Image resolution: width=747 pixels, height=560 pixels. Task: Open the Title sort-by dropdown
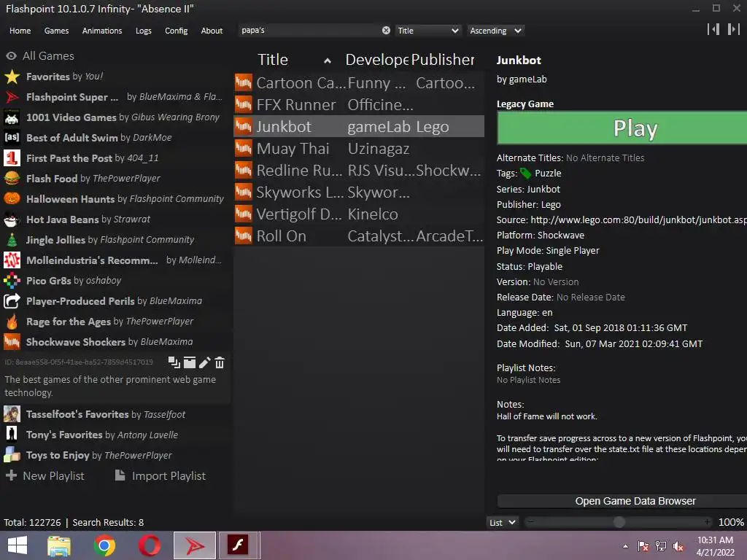427,31
